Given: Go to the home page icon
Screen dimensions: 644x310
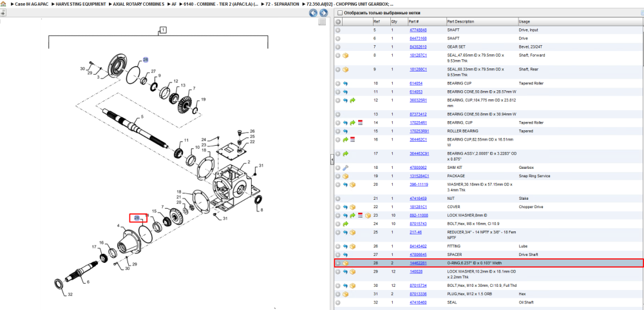Looking at the screenshot, I should point(3,4).
